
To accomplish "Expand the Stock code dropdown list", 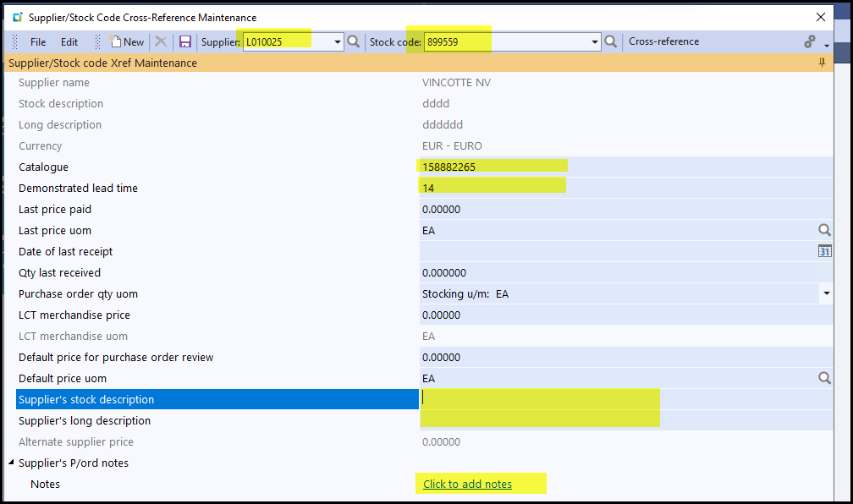I will [x=594, y=41].
